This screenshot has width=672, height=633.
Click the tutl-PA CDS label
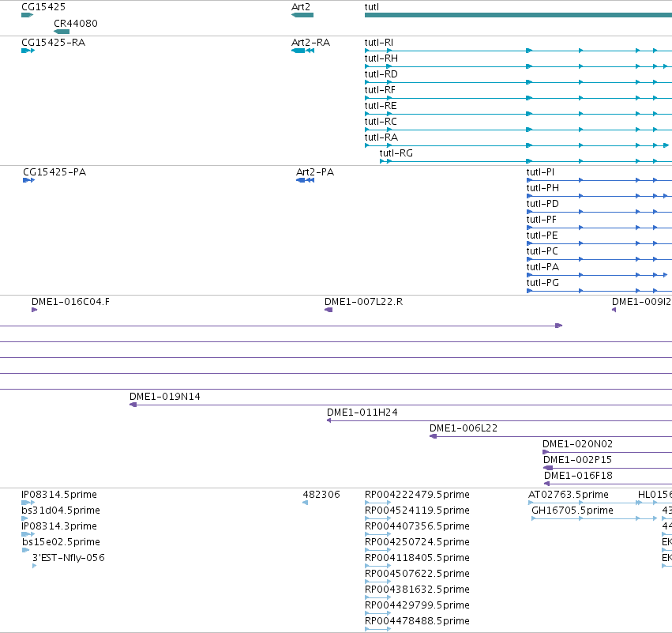tap(542, 268)
